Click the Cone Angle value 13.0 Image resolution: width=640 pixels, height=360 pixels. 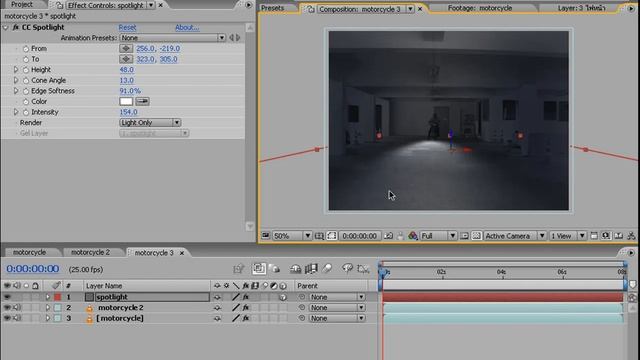pyautogui.click(x=127, y=80)
